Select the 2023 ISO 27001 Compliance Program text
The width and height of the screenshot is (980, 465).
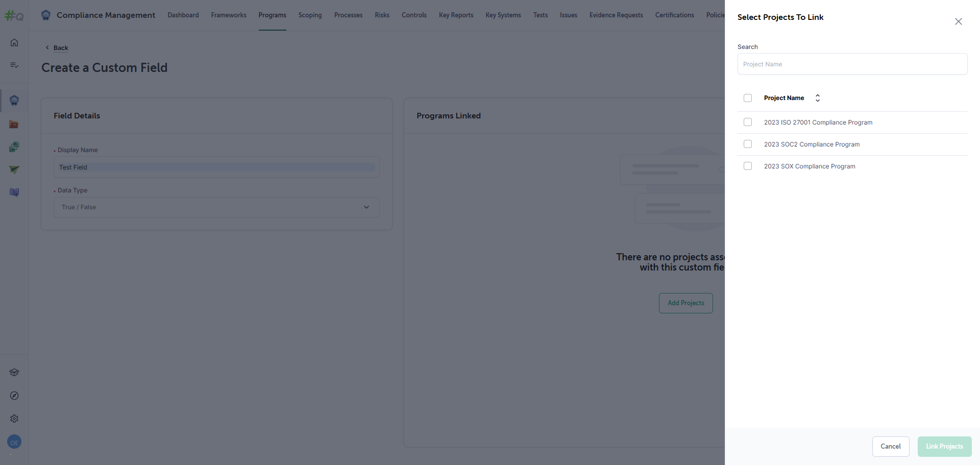click(x=818, y=123)
